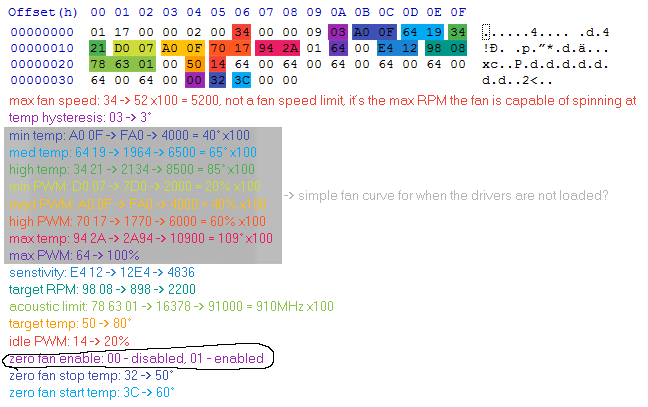Image resolution: width=648 pixels, height=407 pixels.
Task: Select the orange-red 70 byte
Action: point(218,48)
